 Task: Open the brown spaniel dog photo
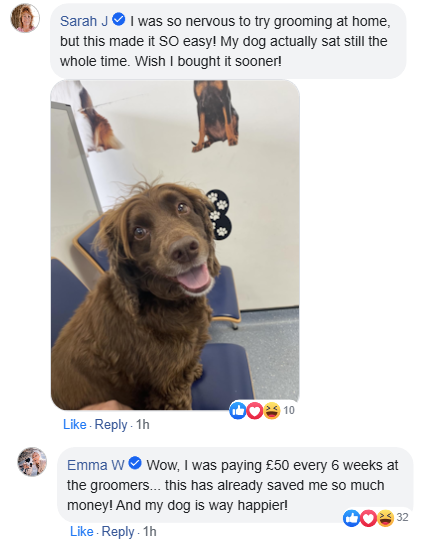[175, 245]
